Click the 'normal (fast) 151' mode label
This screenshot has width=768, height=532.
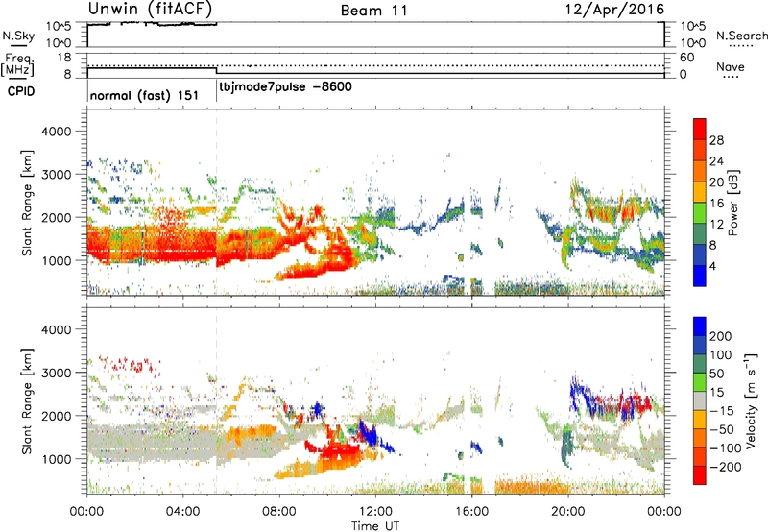(144, 95)
